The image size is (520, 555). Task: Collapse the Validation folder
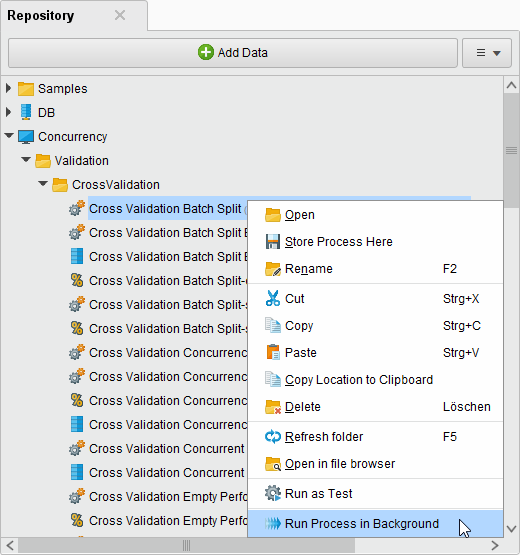tap(26, 160)
